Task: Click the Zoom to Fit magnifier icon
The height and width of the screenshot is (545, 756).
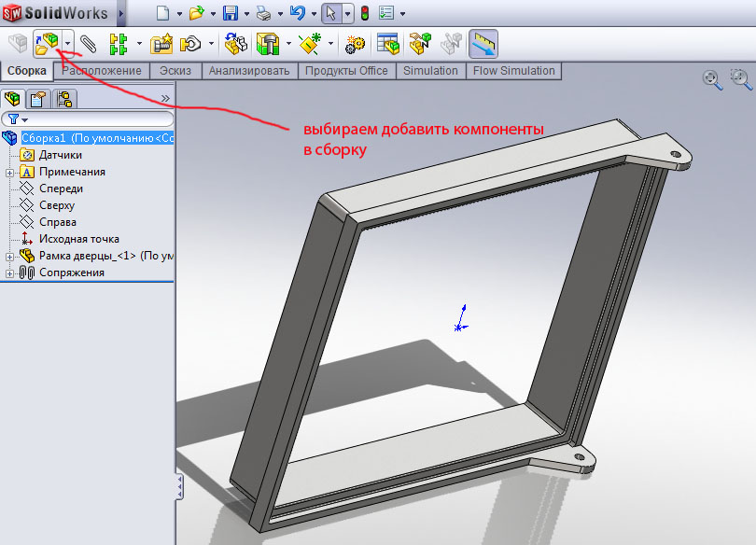Action: (713, 80)
